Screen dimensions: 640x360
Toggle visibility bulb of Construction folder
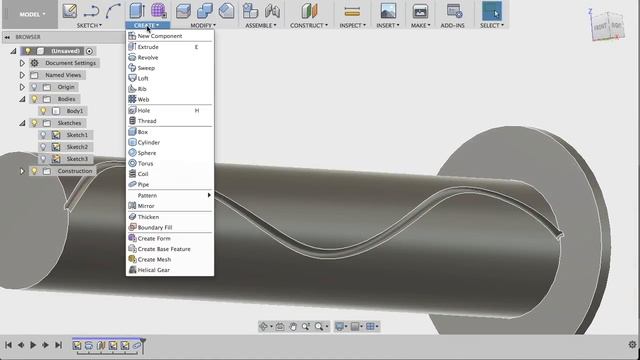[34, 171]
